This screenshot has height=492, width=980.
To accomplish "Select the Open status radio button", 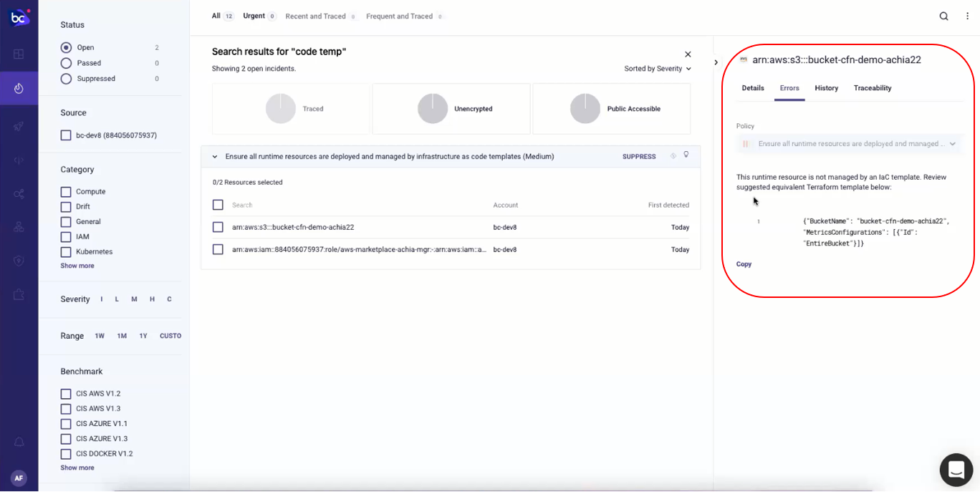I will (66, 47).
